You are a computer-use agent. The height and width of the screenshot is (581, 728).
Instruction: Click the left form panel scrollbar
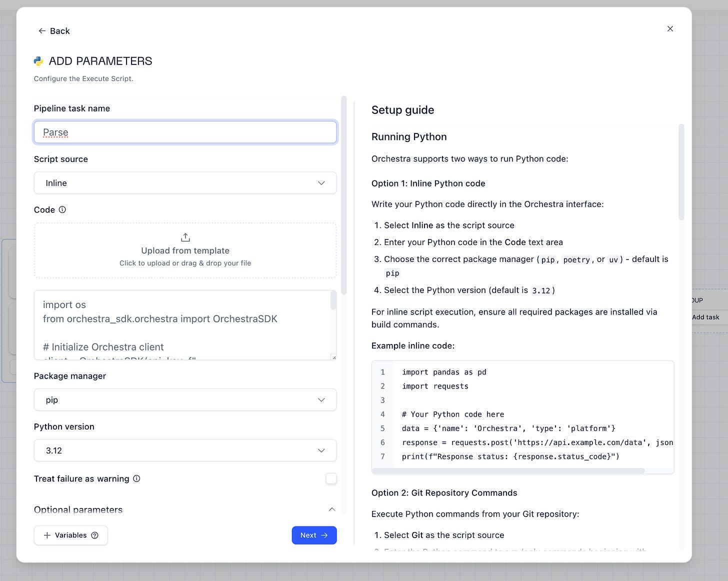(344, 195)
